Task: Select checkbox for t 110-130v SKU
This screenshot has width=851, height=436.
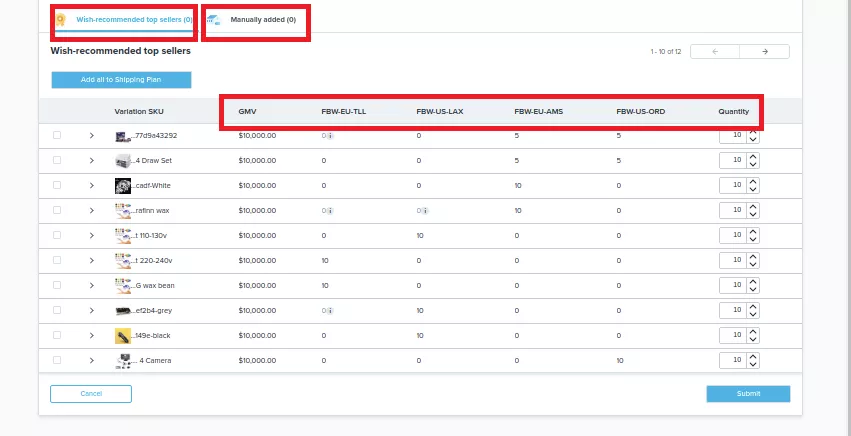Action: [x=57, y=235]
